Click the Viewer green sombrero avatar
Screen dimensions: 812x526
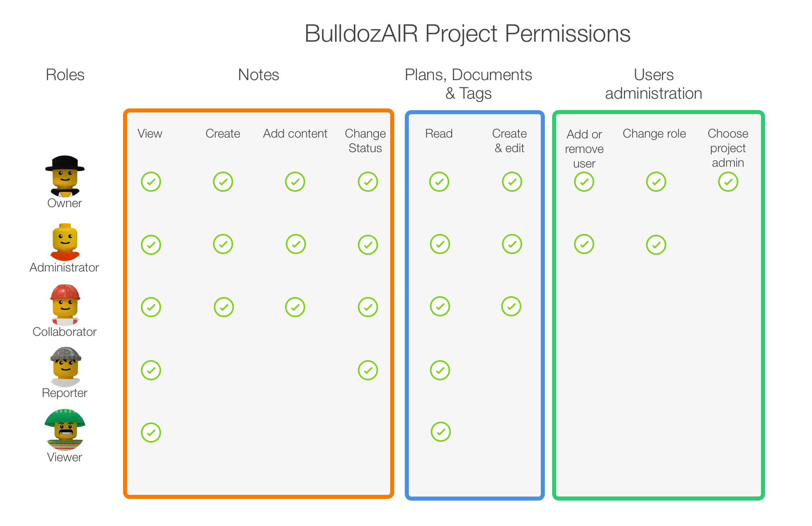click(x=65, y=430)
